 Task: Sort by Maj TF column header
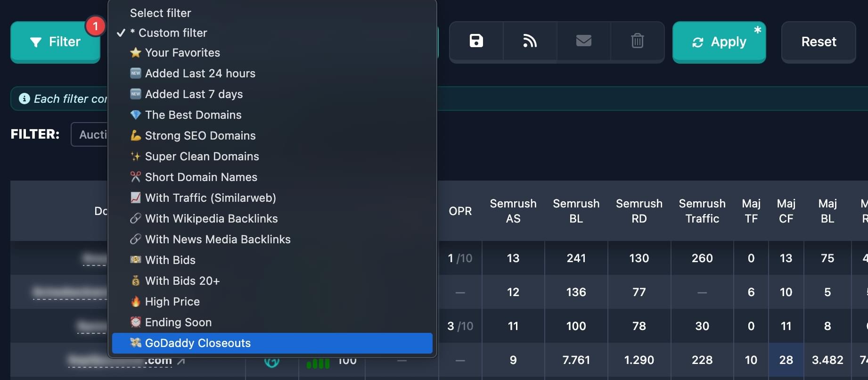[x=751, y=211]
